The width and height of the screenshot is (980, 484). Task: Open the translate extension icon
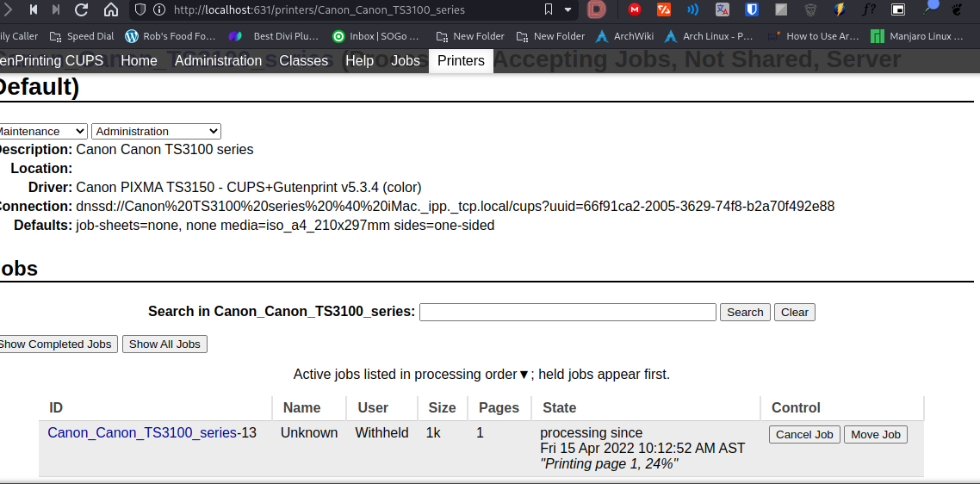coord(723,9)
